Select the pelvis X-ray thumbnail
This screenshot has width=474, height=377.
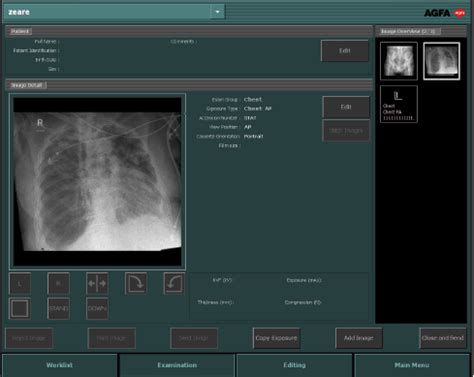pos(399,61)
